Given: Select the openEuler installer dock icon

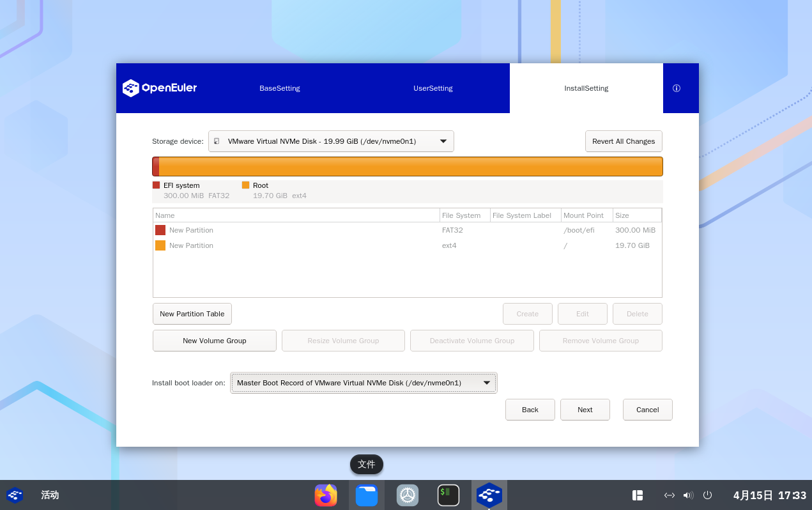Looking at the screenshot, I should [x=489, y=495].
